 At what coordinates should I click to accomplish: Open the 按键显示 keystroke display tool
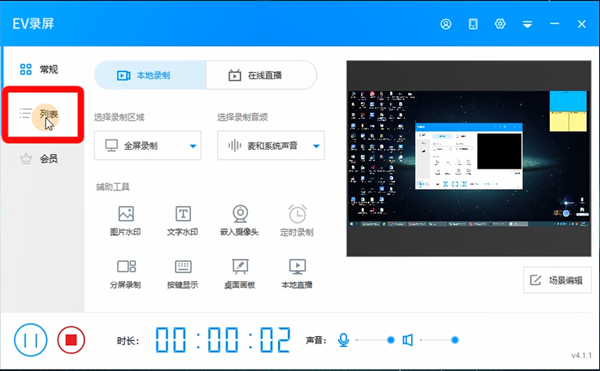(183, 274)
